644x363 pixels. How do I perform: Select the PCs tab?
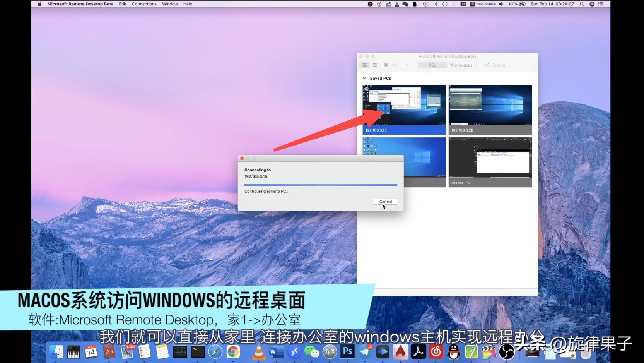click(432, 65)
